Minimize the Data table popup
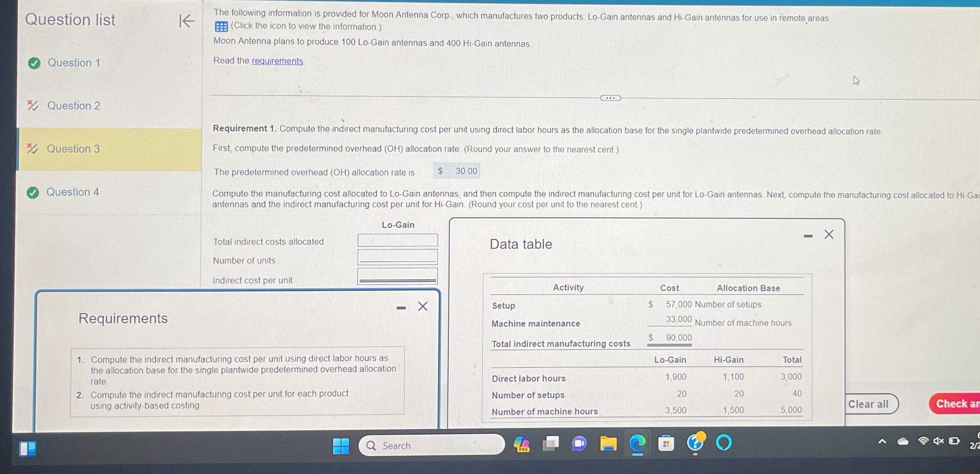Image resolution: width=980 pixels, height=474 pixels. coord(808,236)
